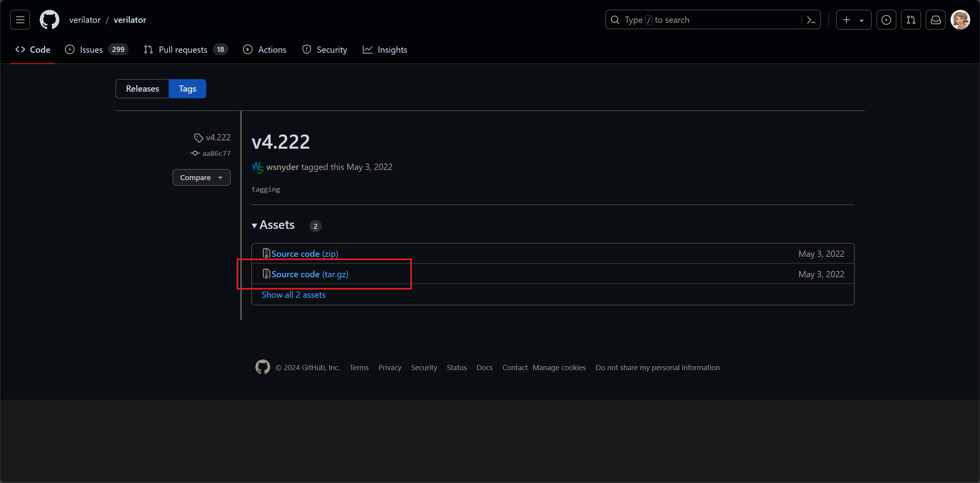Open the issues icon in the header
Viewport: 980px width, 483px height.
click(x=886, y=20)
